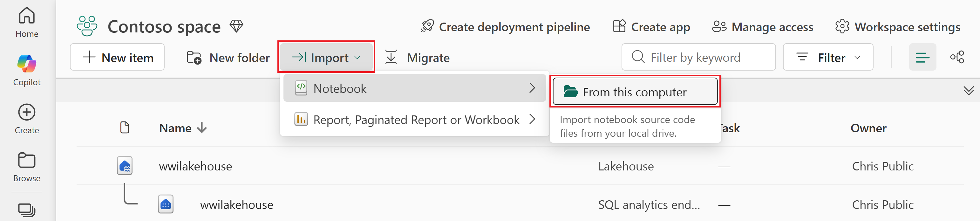Click the Create plus icon in sidebar
980x221 pixels.
pos(27,113)
